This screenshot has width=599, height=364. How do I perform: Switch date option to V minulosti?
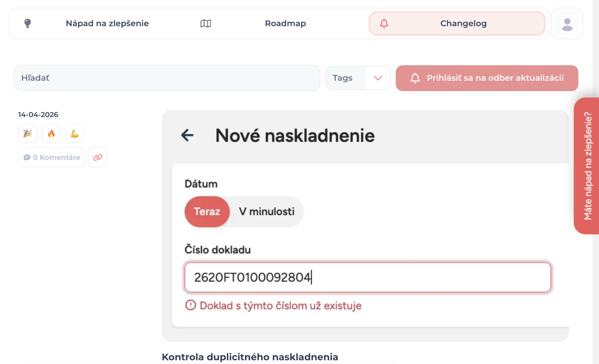point(267,212)
